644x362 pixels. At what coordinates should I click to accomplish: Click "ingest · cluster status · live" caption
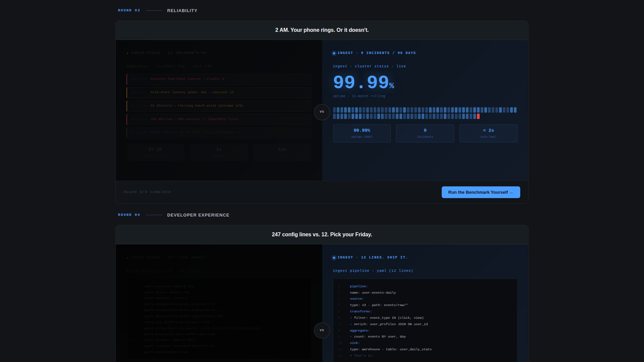[369, 66]
